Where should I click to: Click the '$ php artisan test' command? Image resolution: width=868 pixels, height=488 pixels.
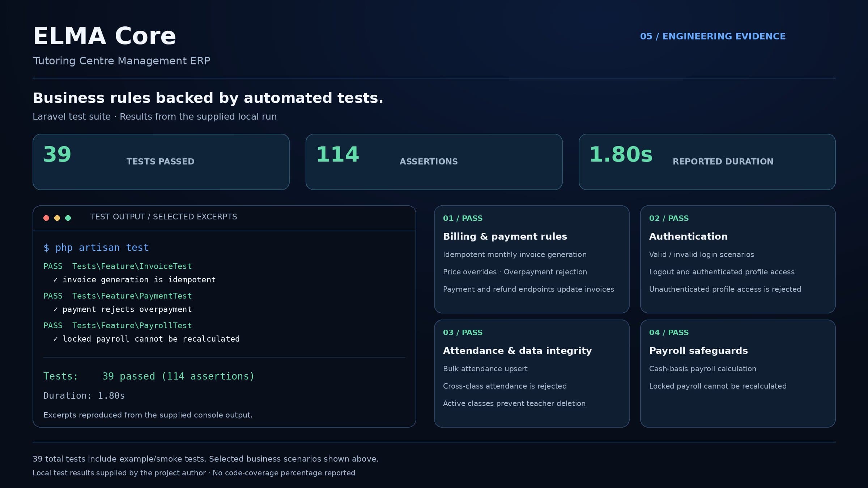[x=96, y=248]
